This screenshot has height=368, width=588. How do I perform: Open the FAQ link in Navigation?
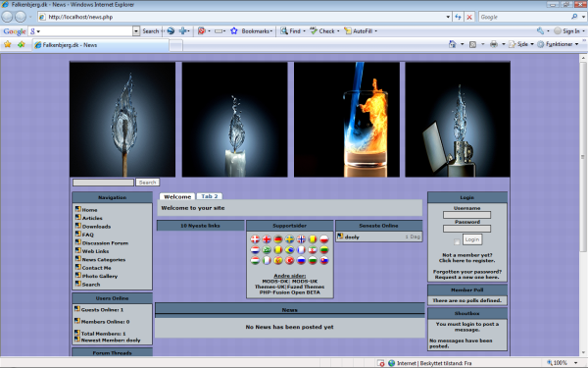coord(88,235)
